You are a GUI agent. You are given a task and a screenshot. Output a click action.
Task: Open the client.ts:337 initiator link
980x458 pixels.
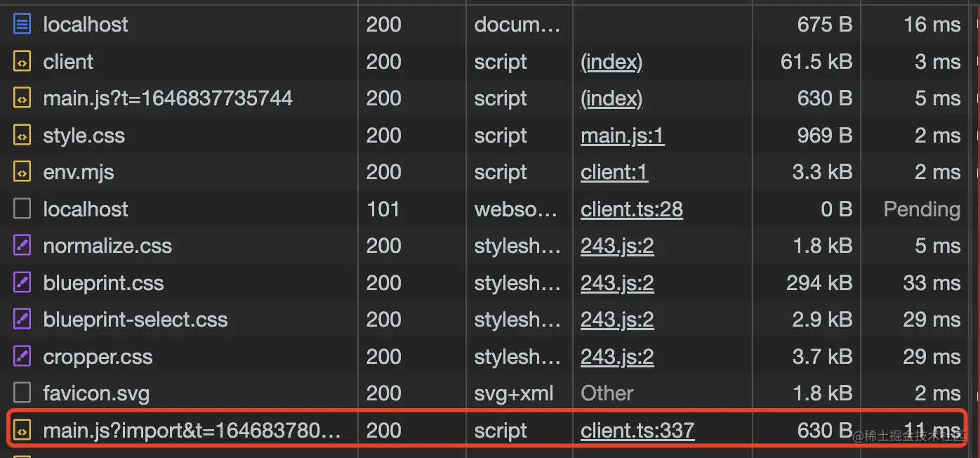[x=637, y=431]
